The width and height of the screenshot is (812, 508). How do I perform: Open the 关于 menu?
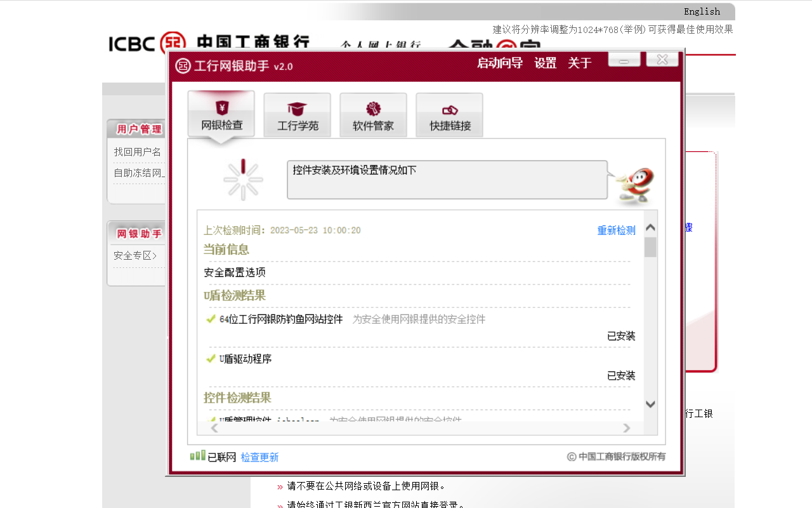tap(579, 63)
